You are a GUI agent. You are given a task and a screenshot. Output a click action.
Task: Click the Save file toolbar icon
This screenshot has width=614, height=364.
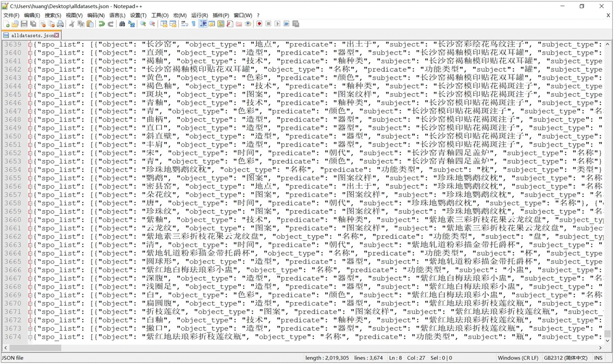point(24,24)
